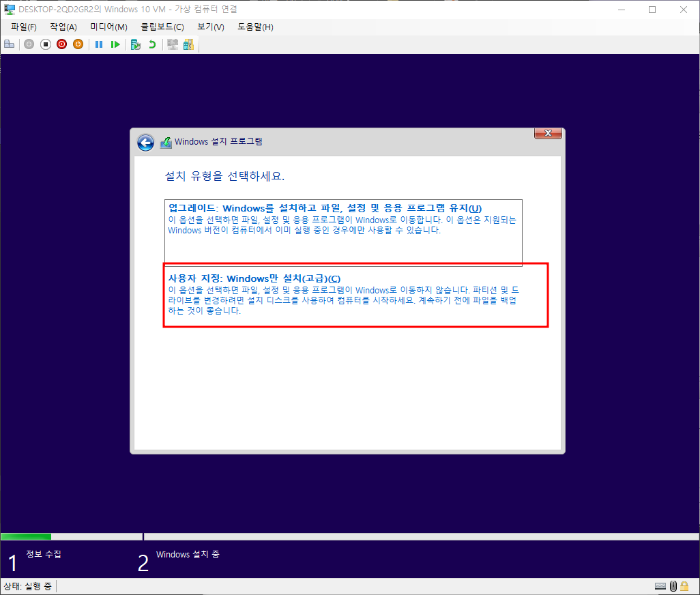This screenshot has height=595, width=700.
Task: Turn off the VM with the black square icon
Action: pos(46,44)
